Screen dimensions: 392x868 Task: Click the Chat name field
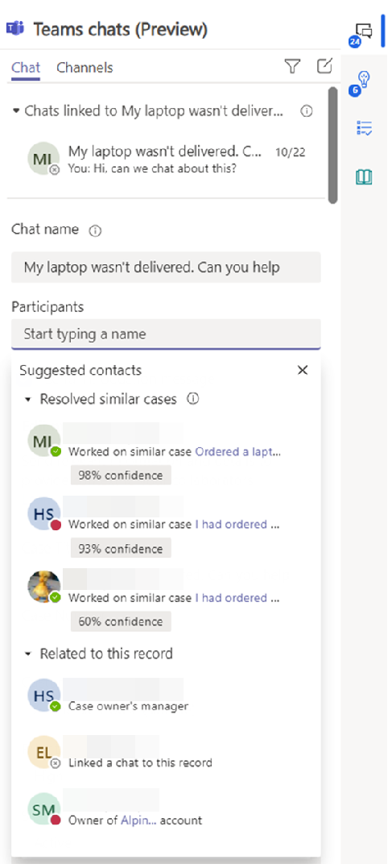tap(166, 268)
